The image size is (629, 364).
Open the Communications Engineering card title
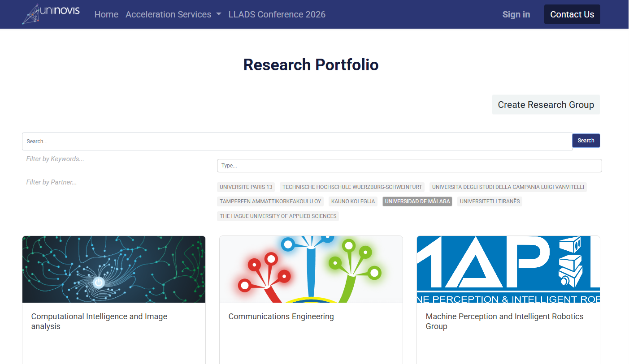(281, 317)
